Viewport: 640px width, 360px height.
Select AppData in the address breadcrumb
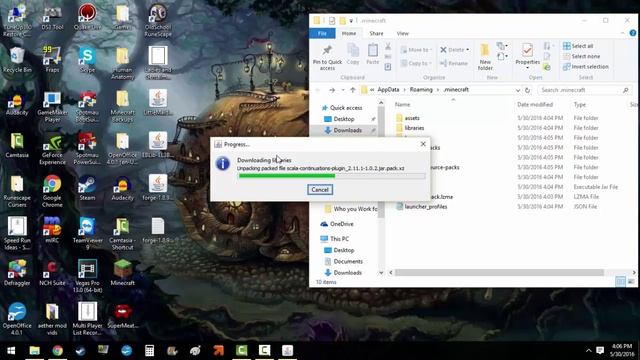pyautogui.click(x=388, y=90)
